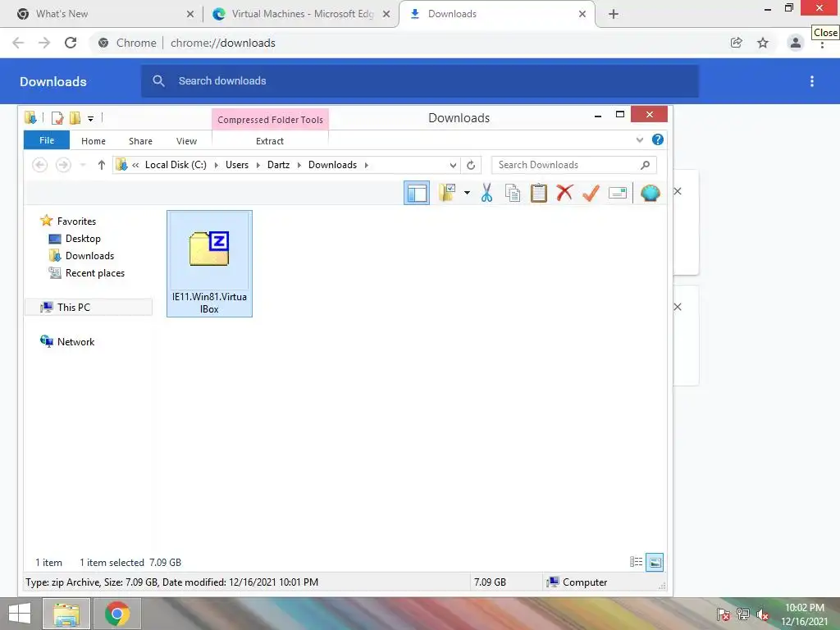Click the Search Downloads input field

click(573, 165)
